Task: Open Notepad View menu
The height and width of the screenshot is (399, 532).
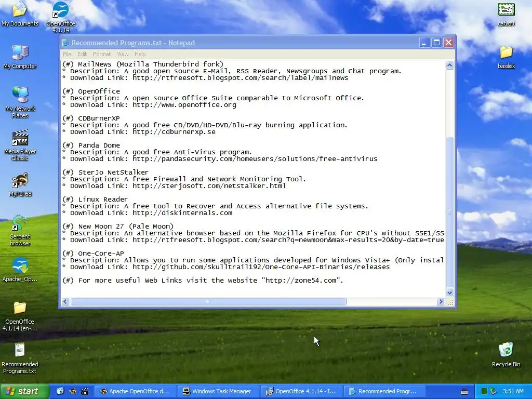Action: coord(123,54)
